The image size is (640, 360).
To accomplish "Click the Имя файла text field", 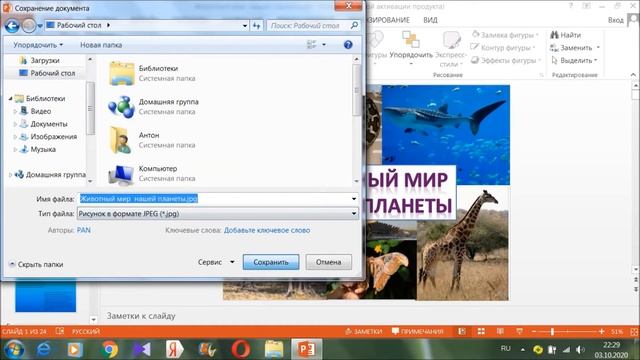I will tap(214, 199).
